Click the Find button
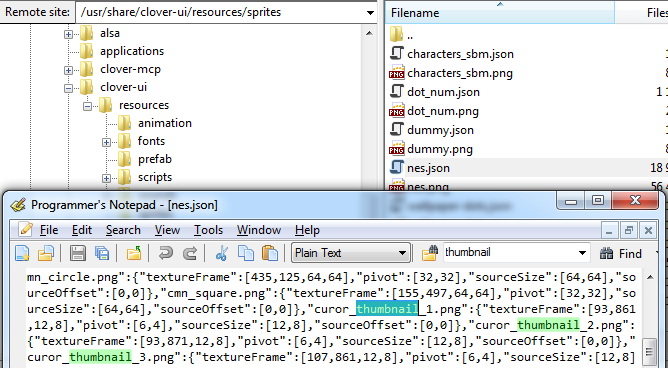Image resolution: width=668 pixels, height=368 pixels. [x=620, y=254]
